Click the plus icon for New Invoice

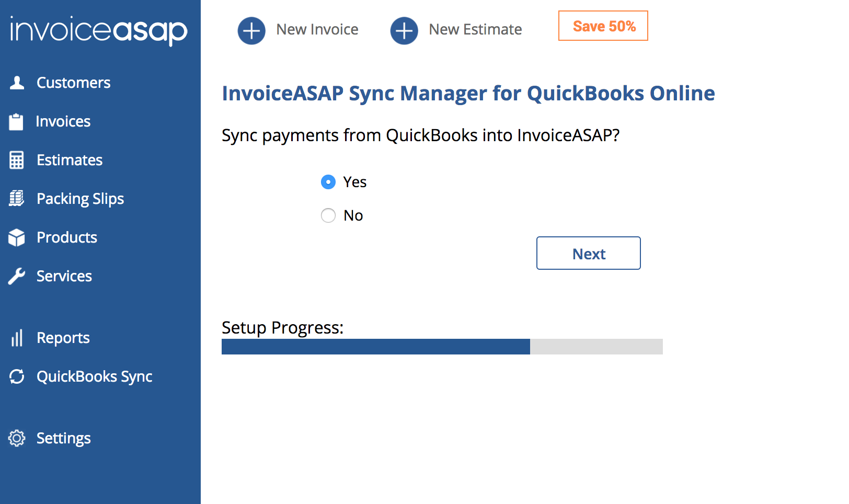251,30
